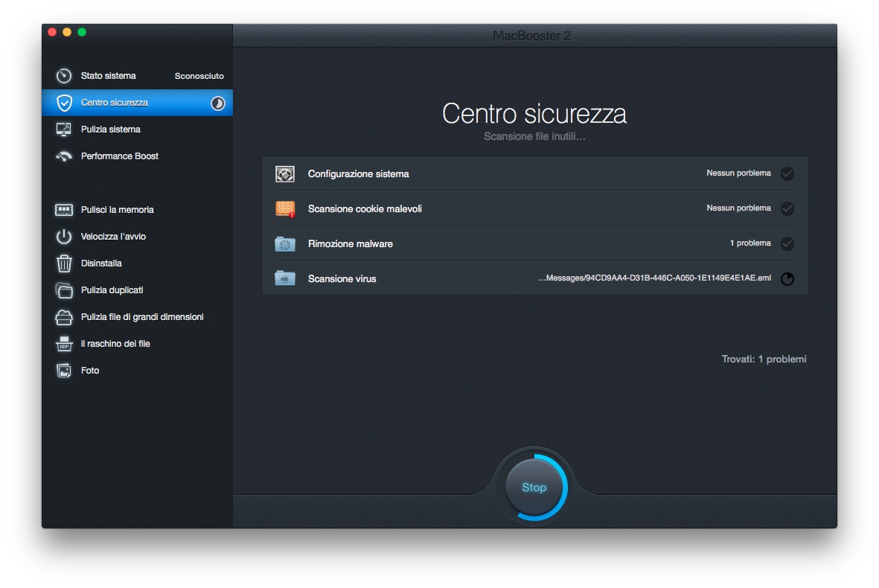Click the MacBooster 2 window title

(x=531, y=36)
